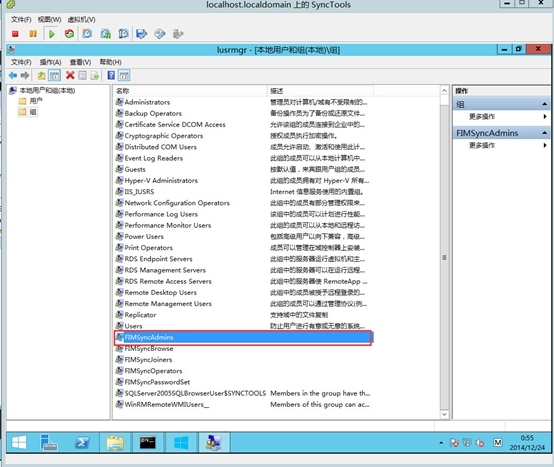Select the Power Users group
This screenshot has width=554, height=467.
[x=144, y=237]
